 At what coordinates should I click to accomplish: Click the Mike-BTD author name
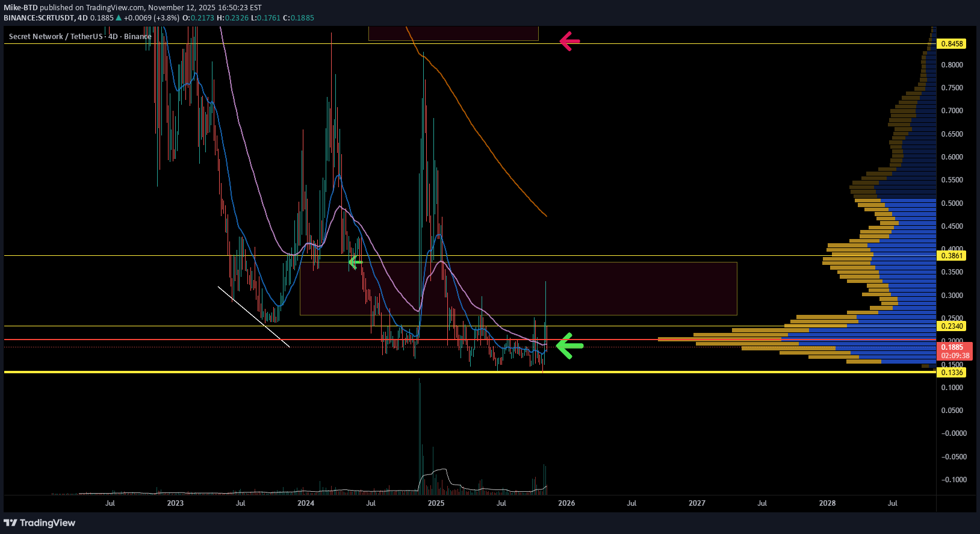pos(21,8)
